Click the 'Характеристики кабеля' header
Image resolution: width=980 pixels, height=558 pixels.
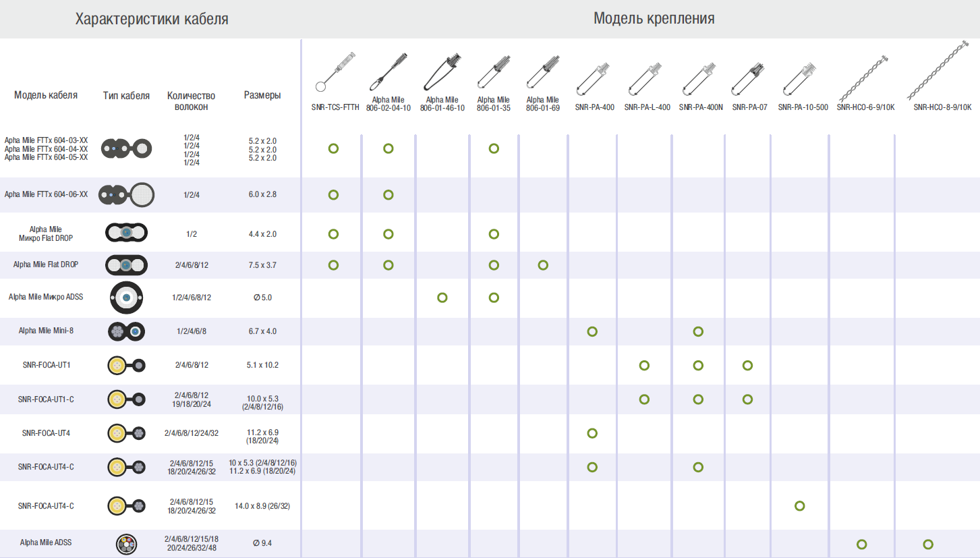pos(152,19)
